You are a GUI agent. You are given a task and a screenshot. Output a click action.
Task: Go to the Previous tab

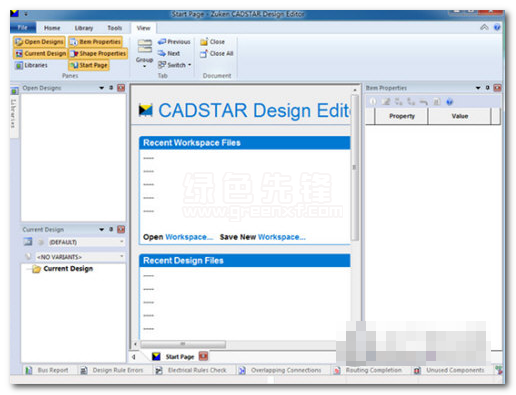click(174, 42)
